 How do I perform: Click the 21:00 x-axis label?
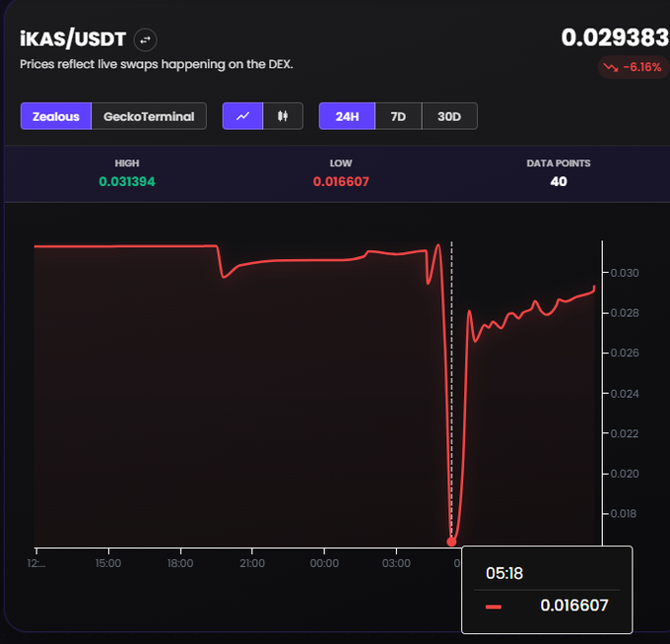coord(252,563)
